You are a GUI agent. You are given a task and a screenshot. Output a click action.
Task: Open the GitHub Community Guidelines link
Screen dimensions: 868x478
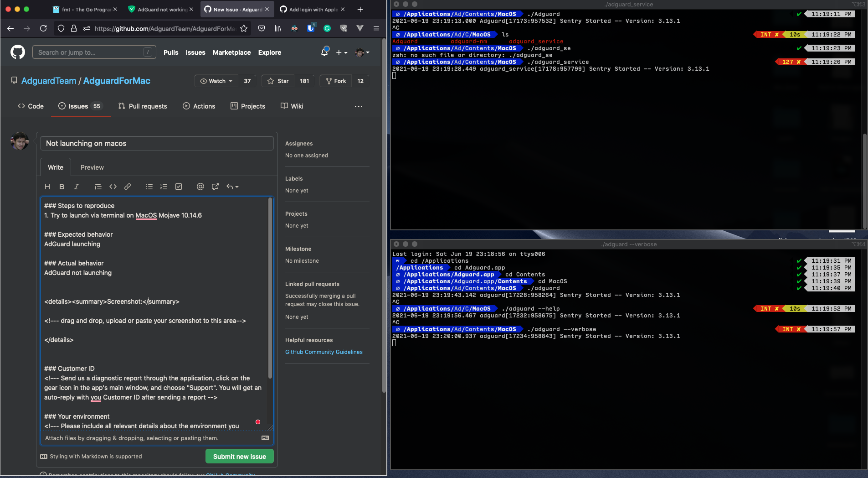(324, 352)
